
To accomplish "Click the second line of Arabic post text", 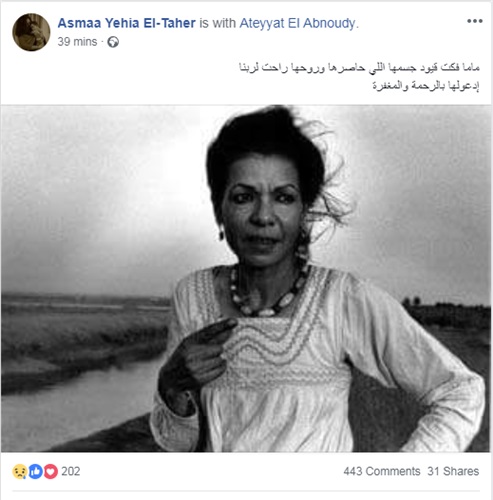I will (x=426, y=86).
